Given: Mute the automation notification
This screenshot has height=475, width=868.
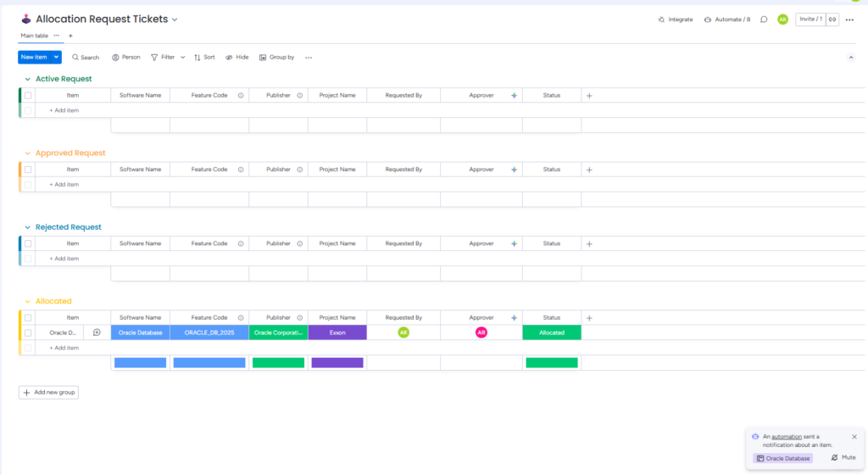Looking at the screenshot, I should [x=843, y=458].
